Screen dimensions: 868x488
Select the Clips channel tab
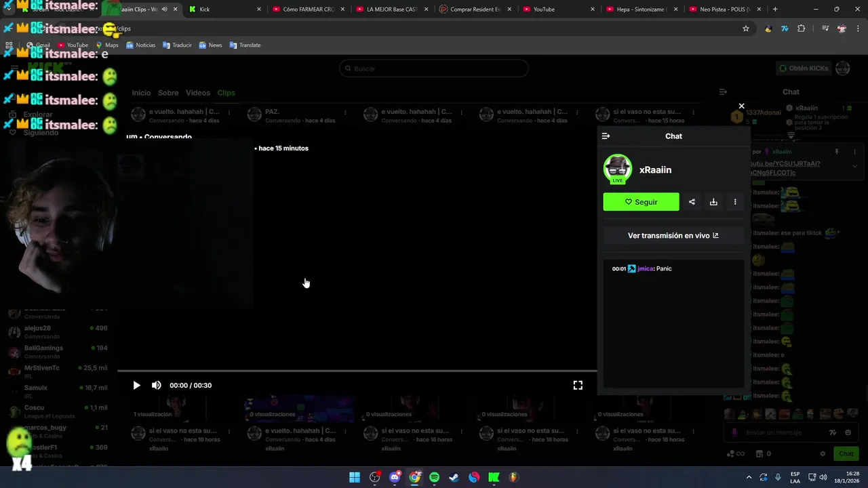tap(226, 93)
